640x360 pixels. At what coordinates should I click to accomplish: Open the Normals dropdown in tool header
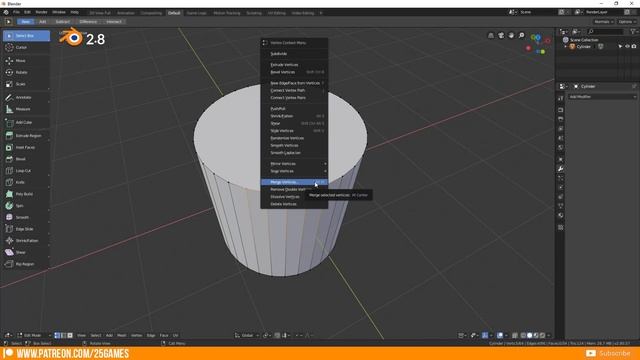[604, 22]
